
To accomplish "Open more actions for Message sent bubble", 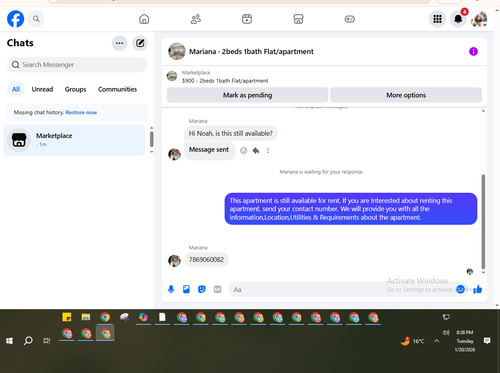I will point(268,151).
